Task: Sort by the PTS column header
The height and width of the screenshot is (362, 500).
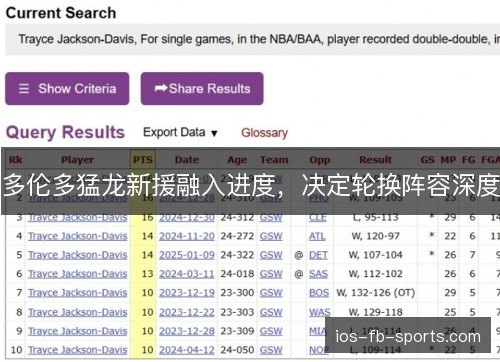Action: (143, 160)
